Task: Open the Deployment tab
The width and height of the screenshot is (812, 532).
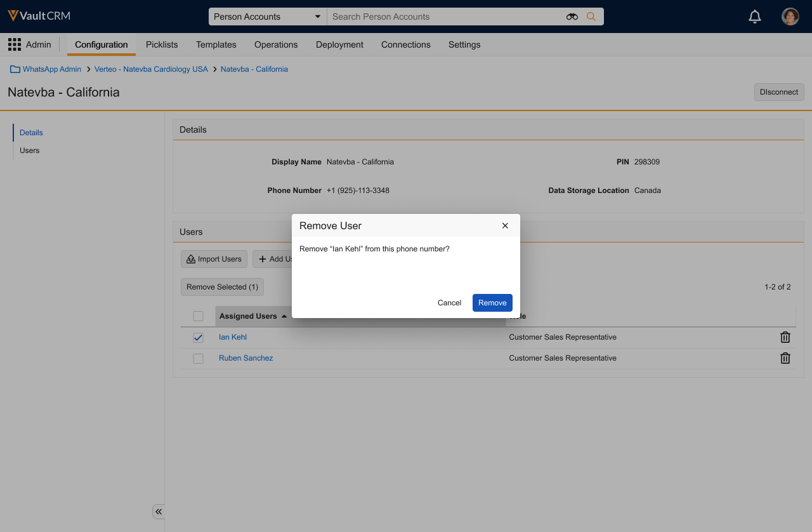Action: (x=339, y=44)
